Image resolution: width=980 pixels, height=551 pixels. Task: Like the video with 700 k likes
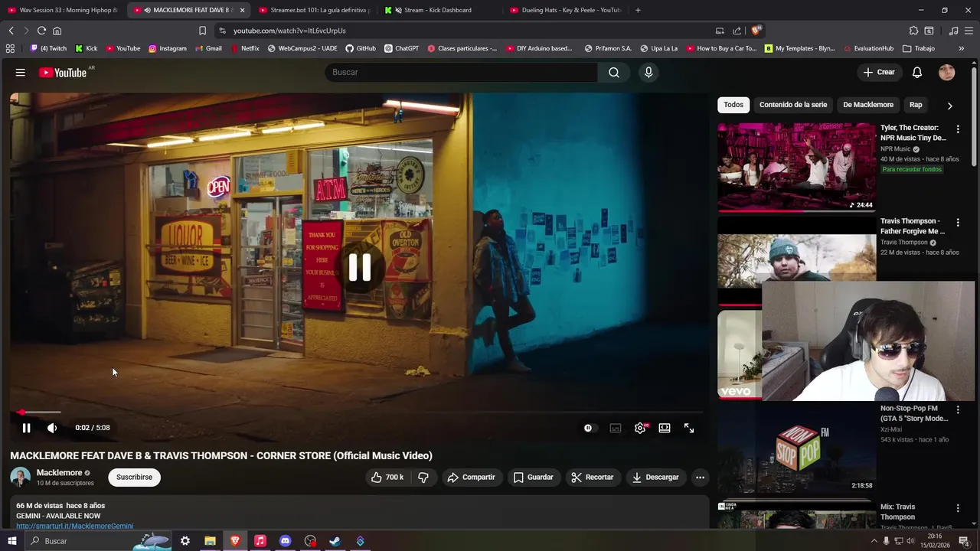click(x=387, y=477)
